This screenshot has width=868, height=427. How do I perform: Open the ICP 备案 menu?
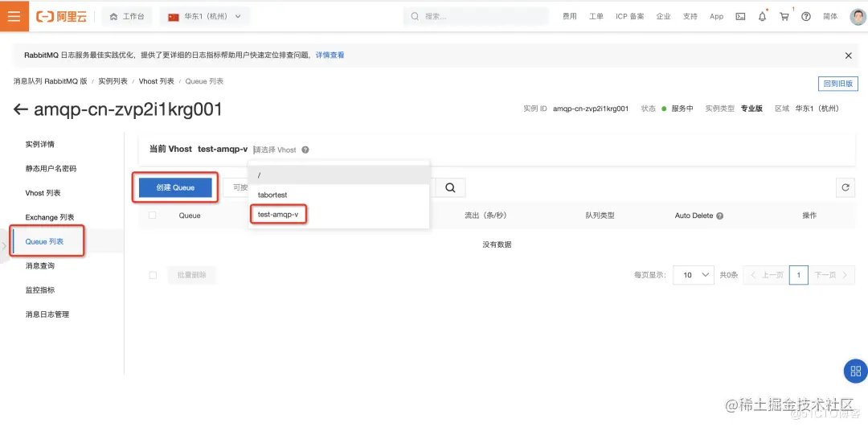pyautogui.click(x=629, y=17)
